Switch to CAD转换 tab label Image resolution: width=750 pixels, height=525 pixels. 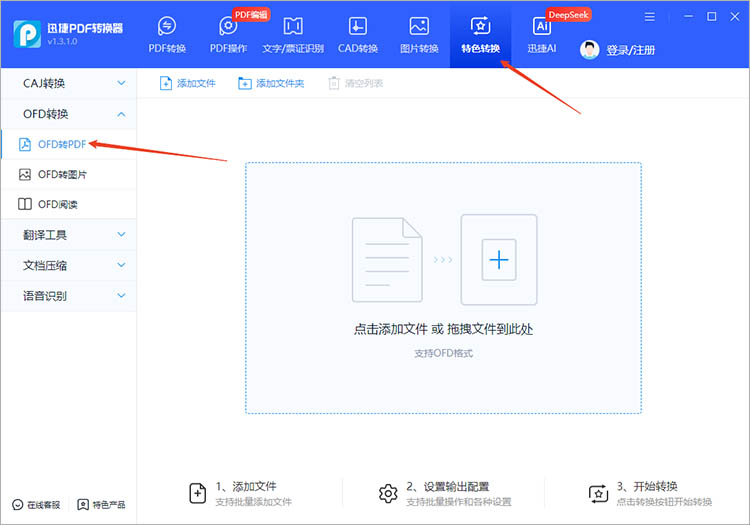(358, 48)
